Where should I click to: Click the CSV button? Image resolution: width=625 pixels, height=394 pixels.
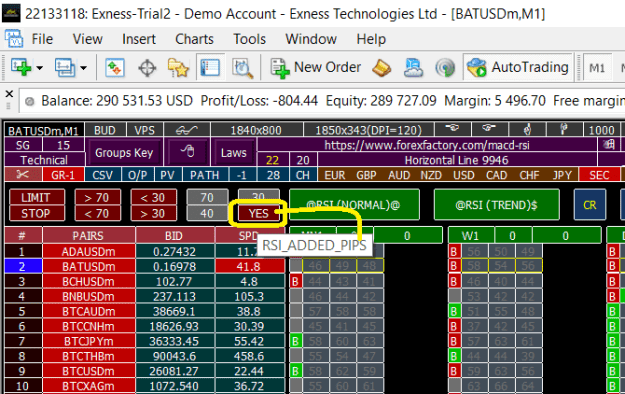point(102,175)
